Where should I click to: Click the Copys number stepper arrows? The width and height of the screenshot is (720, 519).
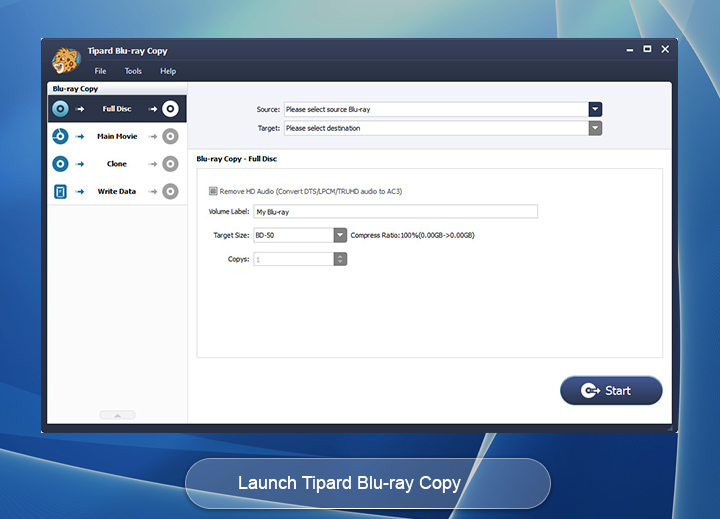click(340, 259)
